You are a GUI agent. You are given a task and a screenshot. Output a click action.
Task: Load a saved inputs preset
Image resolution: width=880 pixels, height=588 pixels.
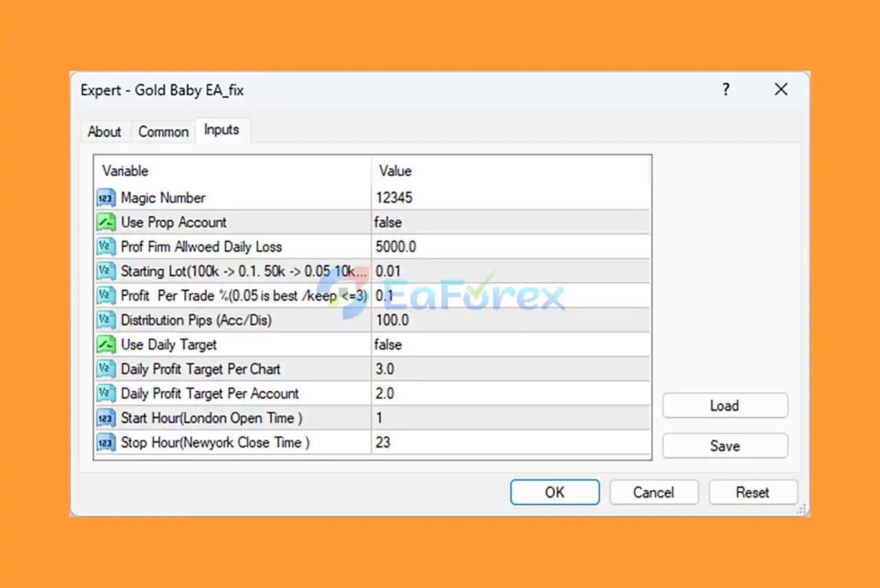pyautogui.click(x=725, y=406)
